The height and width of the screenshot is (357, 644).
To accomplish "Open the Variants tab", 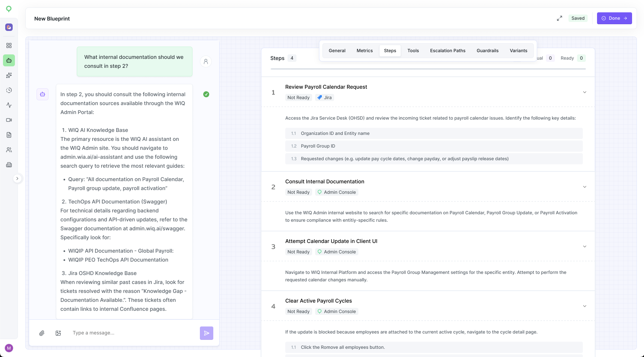I will [x=519, y=51].
